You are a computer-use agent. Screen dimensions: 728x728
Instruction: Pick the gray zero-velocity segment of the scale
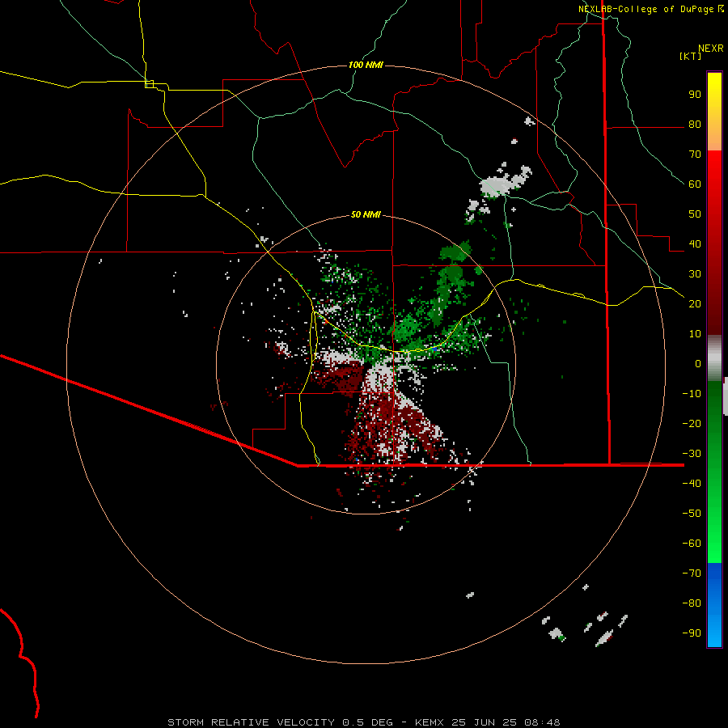point(714,358)
